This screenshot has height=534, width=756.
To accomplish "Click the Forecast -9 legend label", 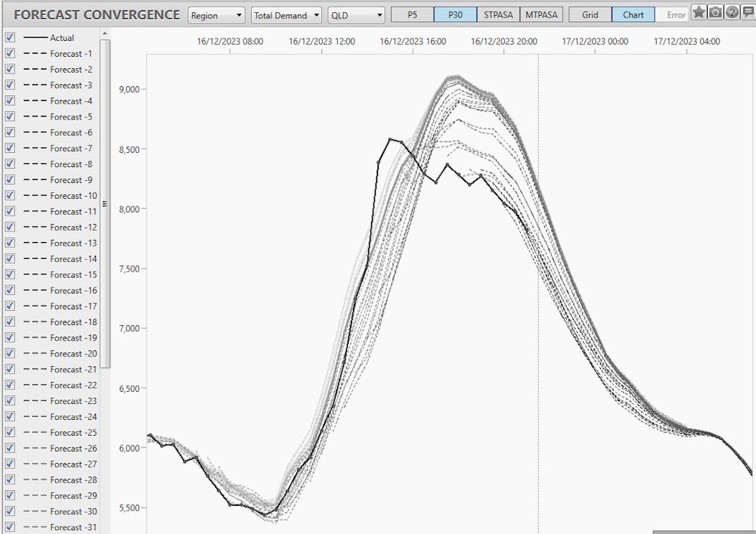I will point(71,179).
